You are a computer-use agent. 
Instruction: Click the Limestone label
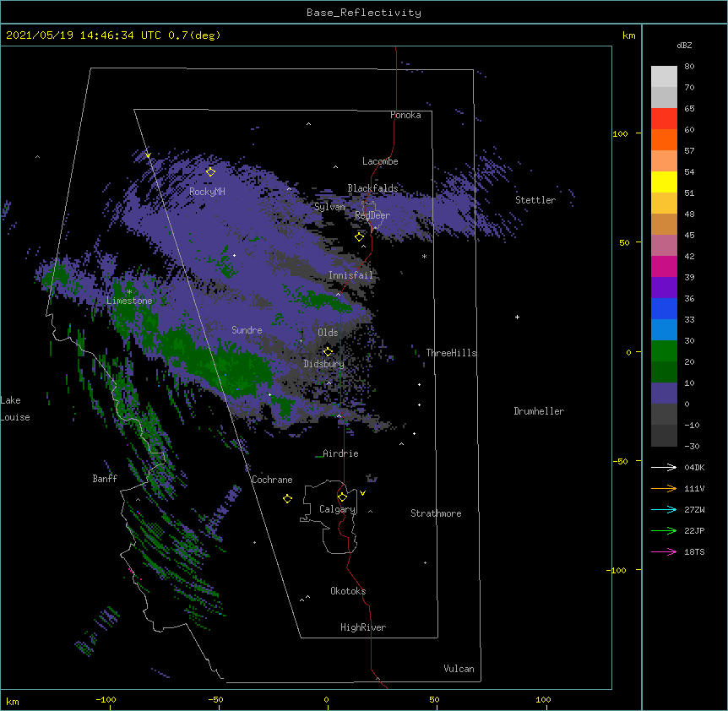coord(129,301)
